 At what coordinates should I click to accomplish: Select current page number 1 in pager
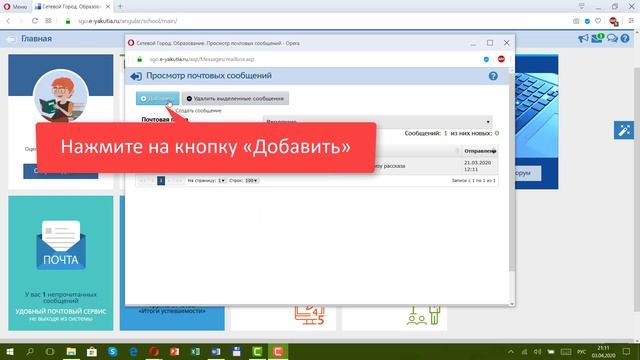tap(161, 180)
